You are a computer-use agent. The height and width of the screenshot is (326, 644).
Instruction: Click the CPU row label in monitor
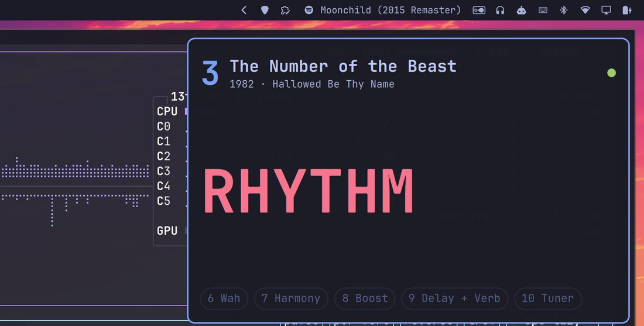pyautogui.click(x=167, y=111)
